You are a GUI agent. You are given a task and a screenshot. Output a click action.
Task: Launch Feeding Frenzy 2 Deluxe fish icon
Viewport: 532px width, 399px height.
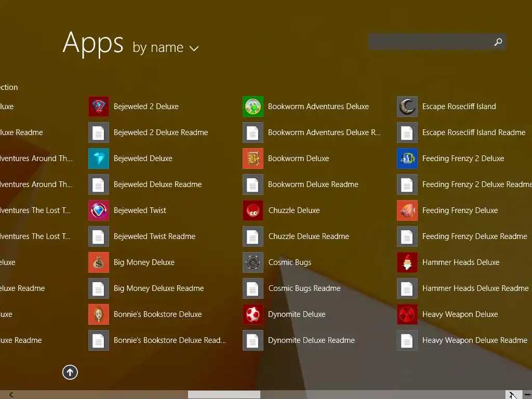407,158
